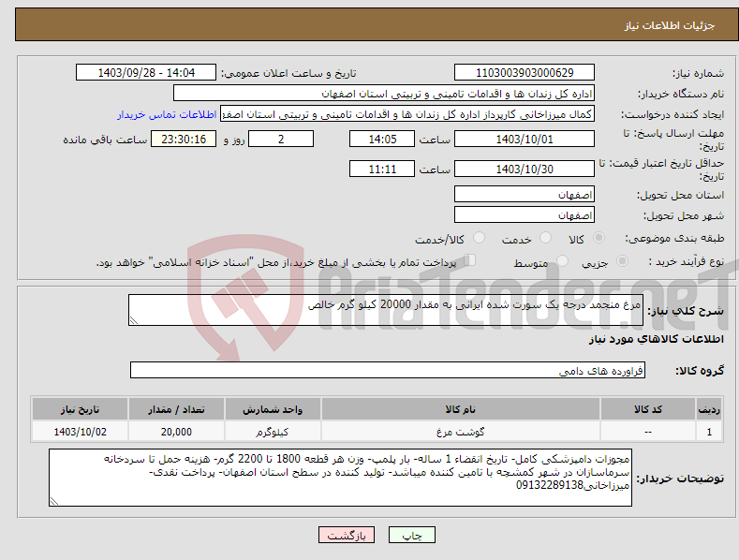Screen dimensions: 739x560
Task: Click the delivery city field اصفهان
Action: pos(525,215)
